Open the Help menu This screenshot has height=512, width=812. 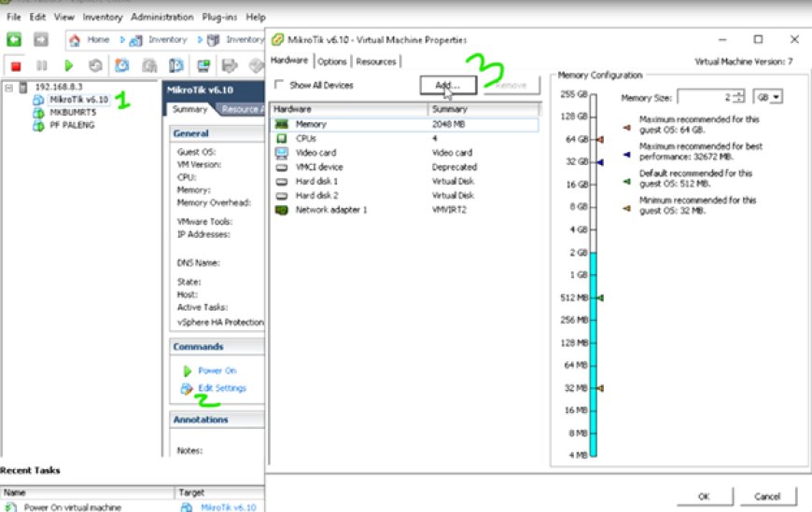tap(256, 17)
